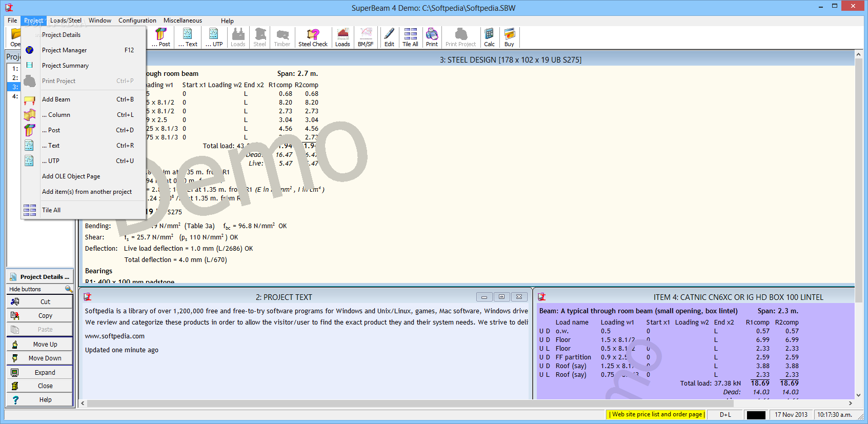Click the Close button in sidebar
Viewport: 868px width, 424px height.
click(x=39, y=386)
